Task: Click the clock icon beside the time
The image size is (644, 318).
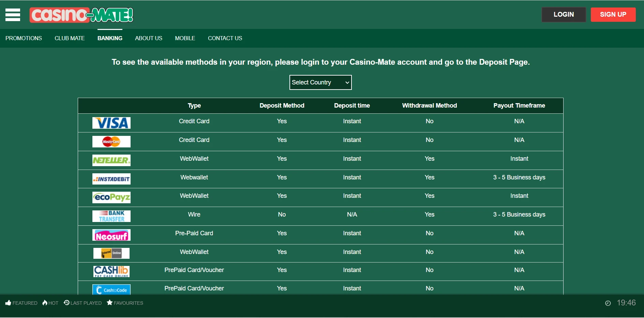Action: [x=608, y=303]
